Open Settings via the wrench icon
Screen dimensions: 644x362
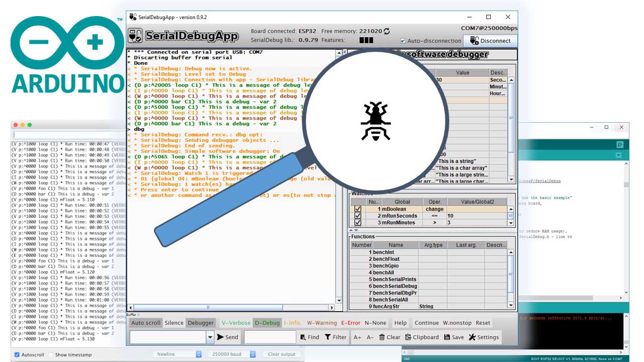(472, 337)
